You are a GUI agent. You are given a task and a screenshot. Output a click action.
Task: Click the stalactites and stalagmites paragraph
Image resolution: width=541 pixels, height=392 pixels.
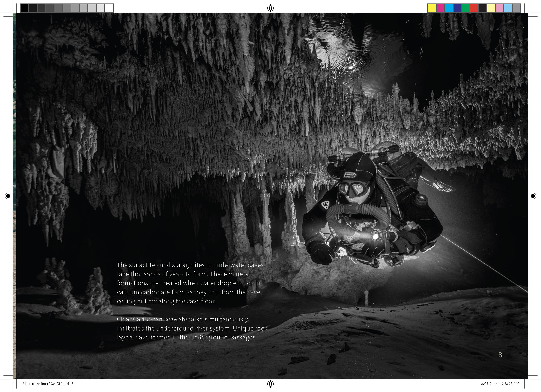click(190, 283)
